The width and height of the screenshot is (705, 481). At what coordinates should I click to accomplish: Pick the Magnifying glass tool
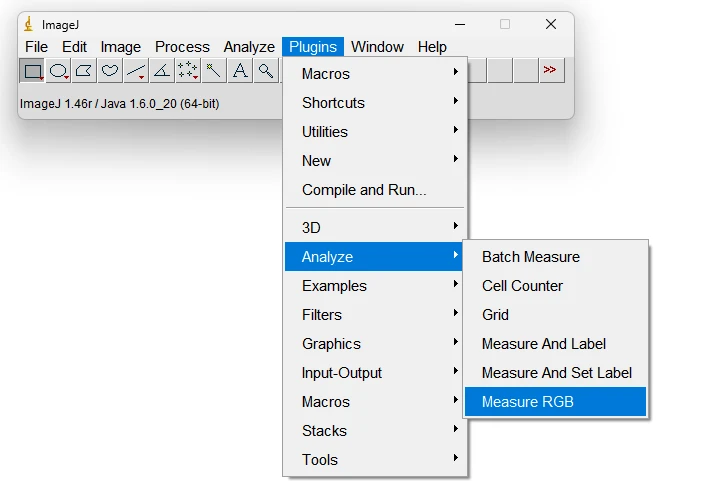pos(265,71)
